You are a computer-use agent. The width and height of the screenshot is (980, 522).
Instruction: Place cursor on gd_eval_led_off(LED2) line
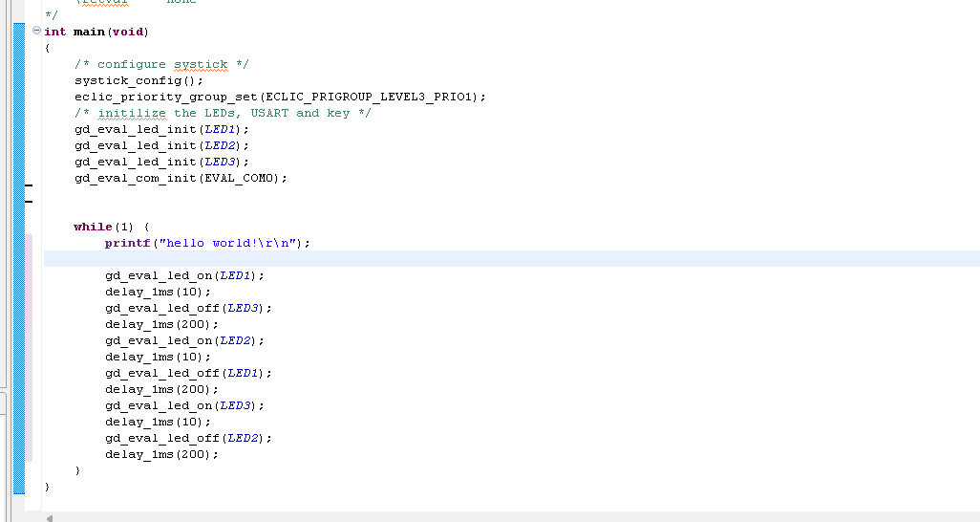click(x=188, y=438)
